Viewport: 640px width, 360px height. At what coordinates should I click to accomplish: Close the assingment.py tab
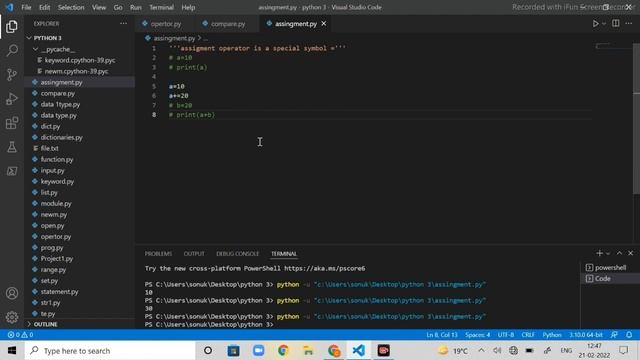(x=324, y=24)
